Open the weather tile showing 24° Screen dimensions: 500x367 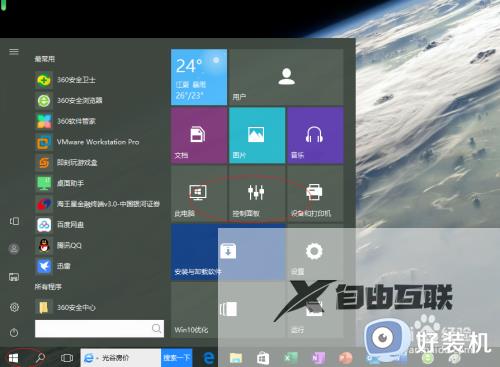(x=199, y=77)
